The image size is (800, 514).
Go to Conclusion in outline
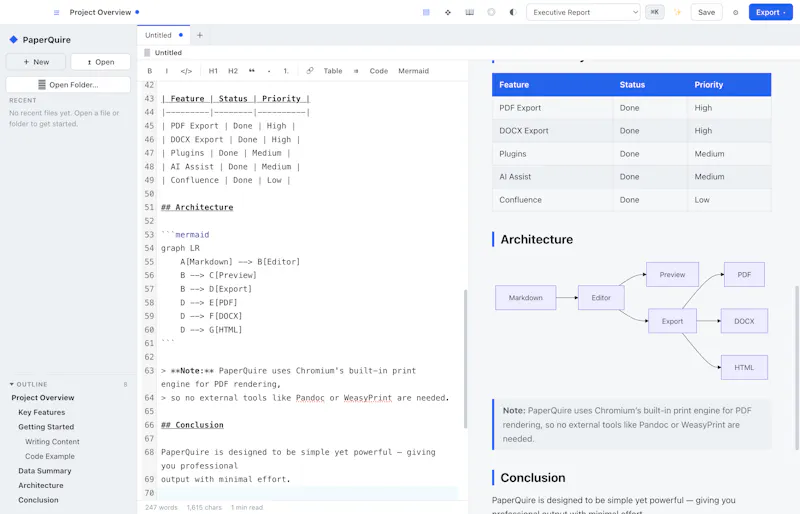point(38,500)
